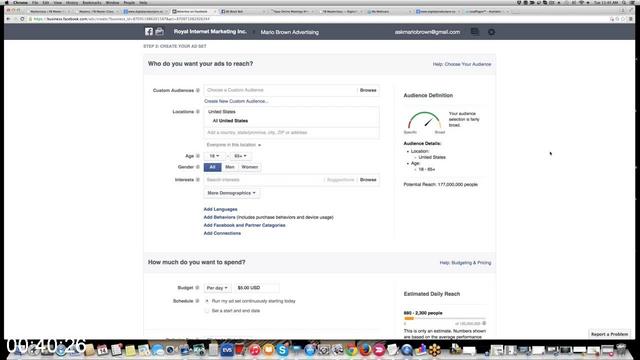
Task: Select the Men gender option
Action: click(x=230, y=167)
